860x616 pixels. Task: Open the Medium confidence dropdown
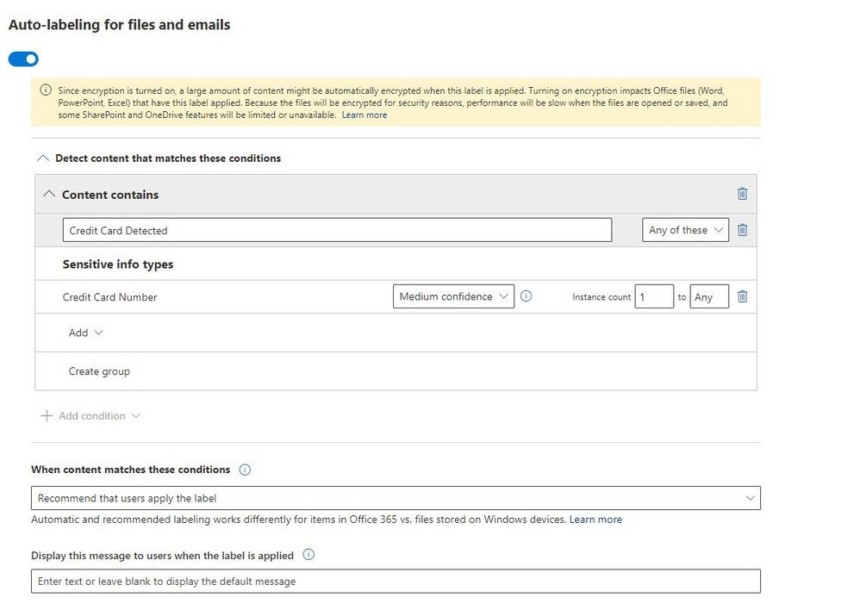(453, 296)
